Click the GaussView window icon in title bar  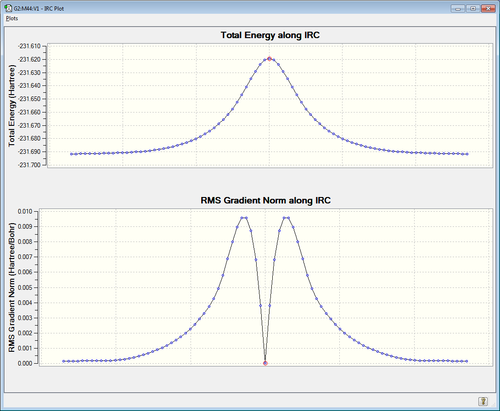coord(8,8)
